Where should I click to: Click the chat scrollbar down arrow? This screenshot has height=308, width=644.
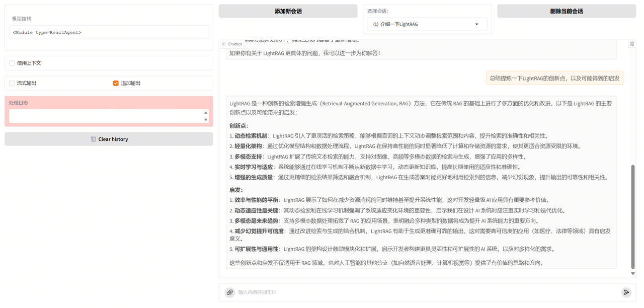tap(633, 274)
